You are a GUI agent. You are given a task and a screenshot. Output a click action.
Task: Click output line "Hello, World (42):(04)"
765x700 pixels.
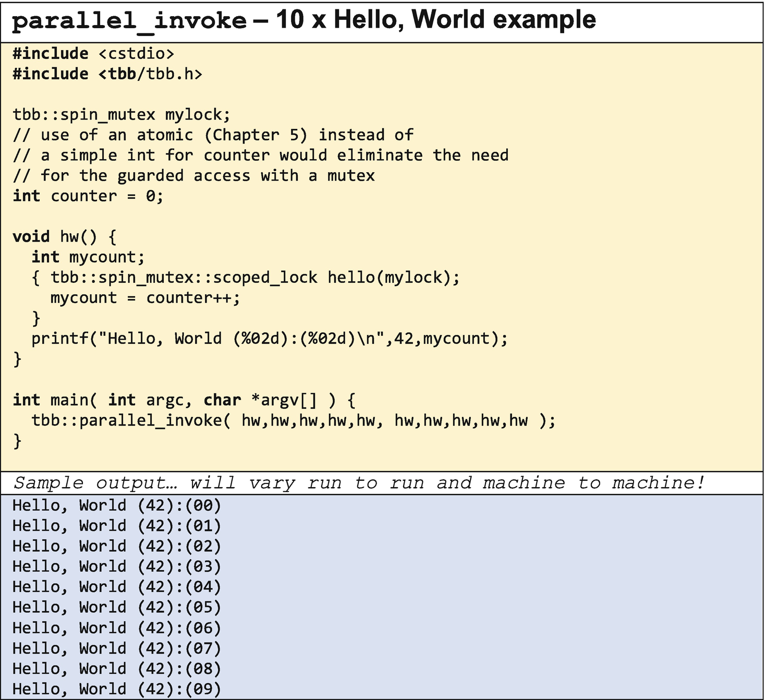coord(117,587)
